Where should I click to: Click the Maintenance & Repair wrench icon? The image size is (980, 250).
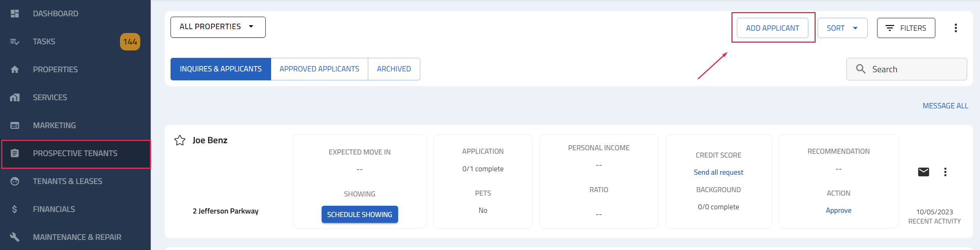15,237
